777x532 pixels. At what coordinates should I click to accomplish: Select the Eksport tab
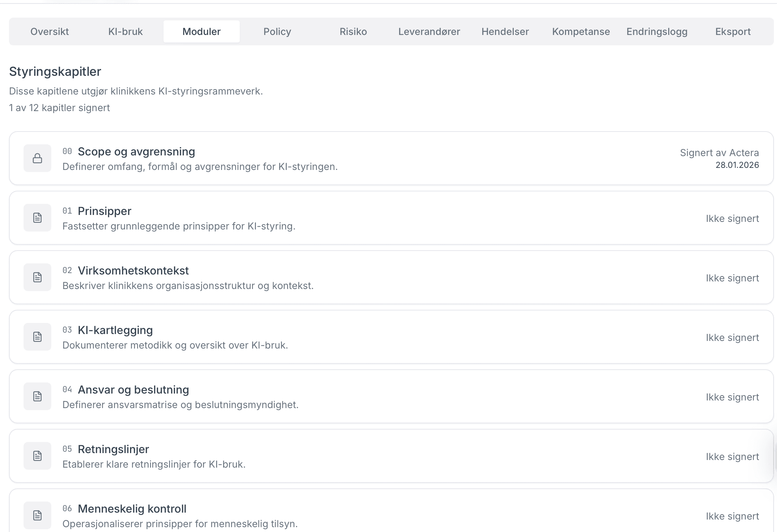[733, 31]
